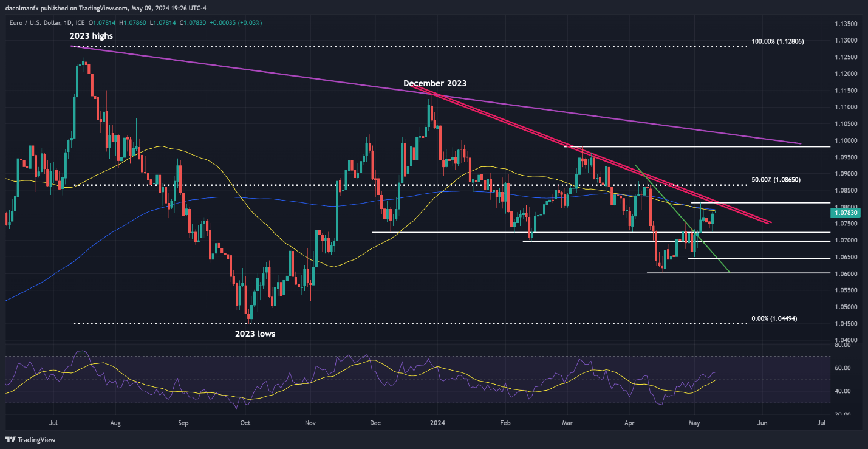Click the 1.06000 price axis label

click(846, 274)
